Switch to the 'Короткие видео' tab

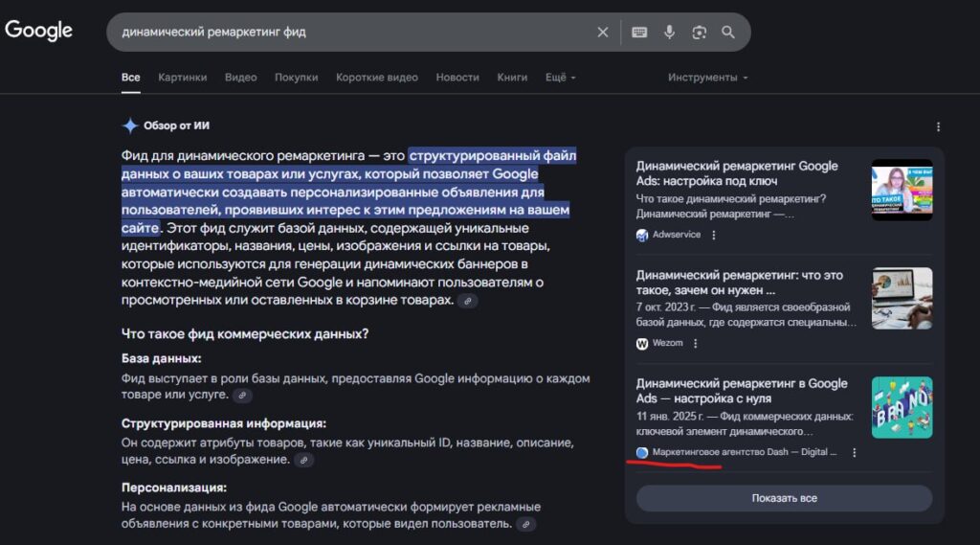377,78
